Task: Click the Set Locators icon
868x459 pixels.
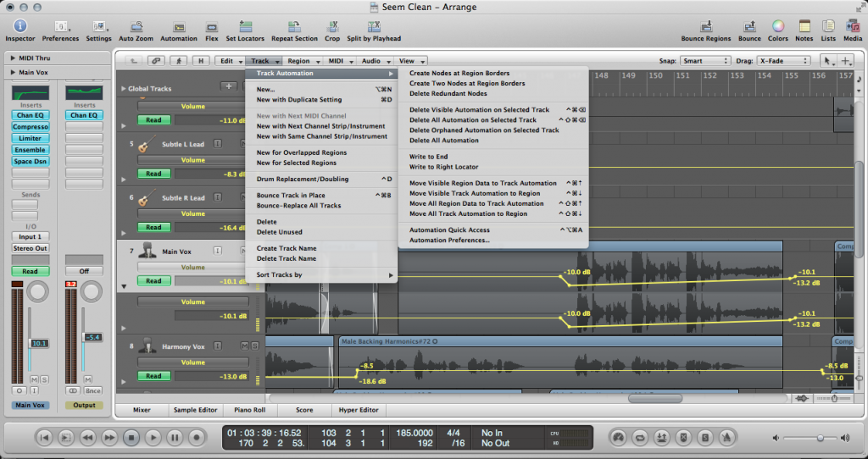Action: (245, 26)
